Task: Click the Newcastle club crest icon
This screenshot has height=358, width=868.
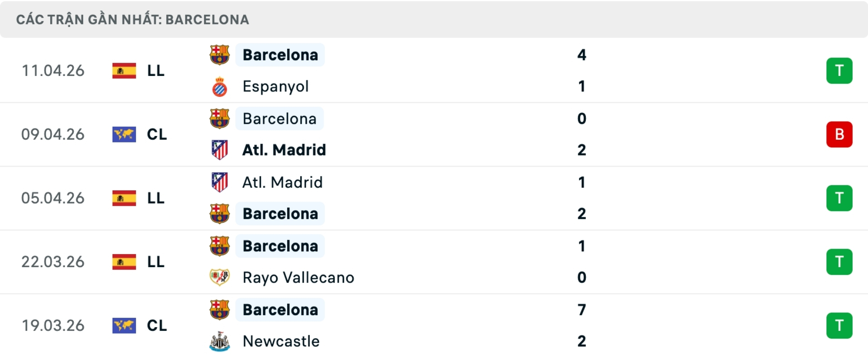Action: point(220,341)
